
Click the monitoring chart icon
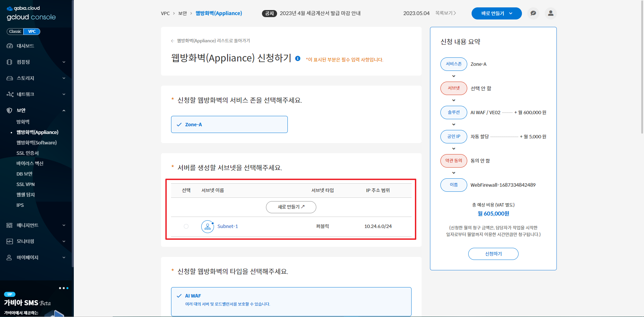coord(9,241)
